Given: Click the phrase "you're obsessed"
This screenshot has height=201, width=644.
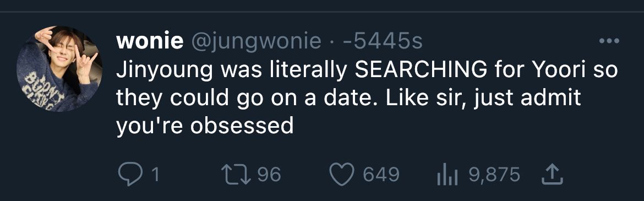Looking at the screenshot, I should (x=205, y=126).
